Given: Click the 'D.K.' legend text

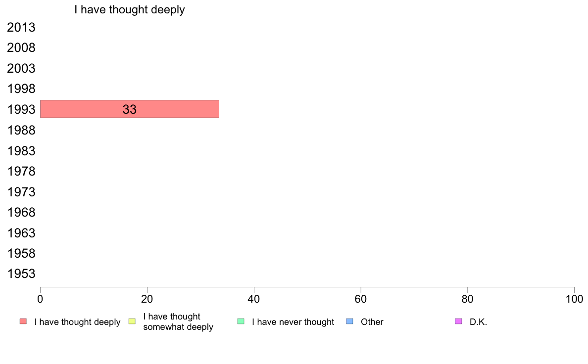Looking at the screenshot, I should (478, 321).
